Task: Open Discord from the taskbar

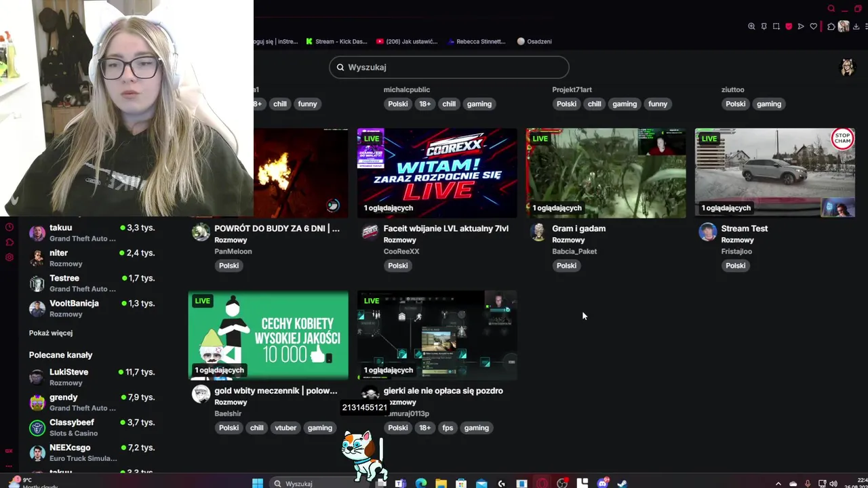Action: tap(602, 483)
